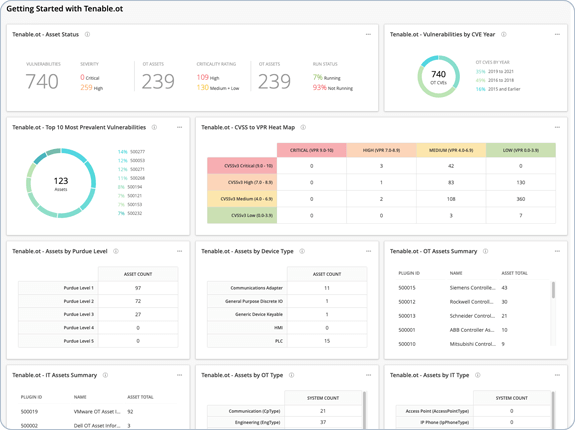The height and width of the screenshot is (430, 575).
Task: Click the Purdue Level 3 count 27
Action: click(138, 315)
